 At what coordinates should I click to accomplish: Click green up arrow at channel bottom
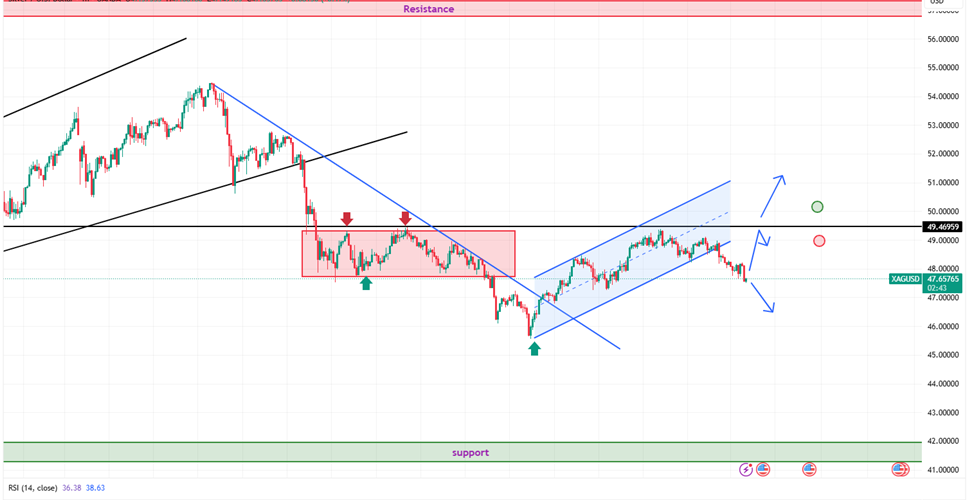click(x=535, y=348)
